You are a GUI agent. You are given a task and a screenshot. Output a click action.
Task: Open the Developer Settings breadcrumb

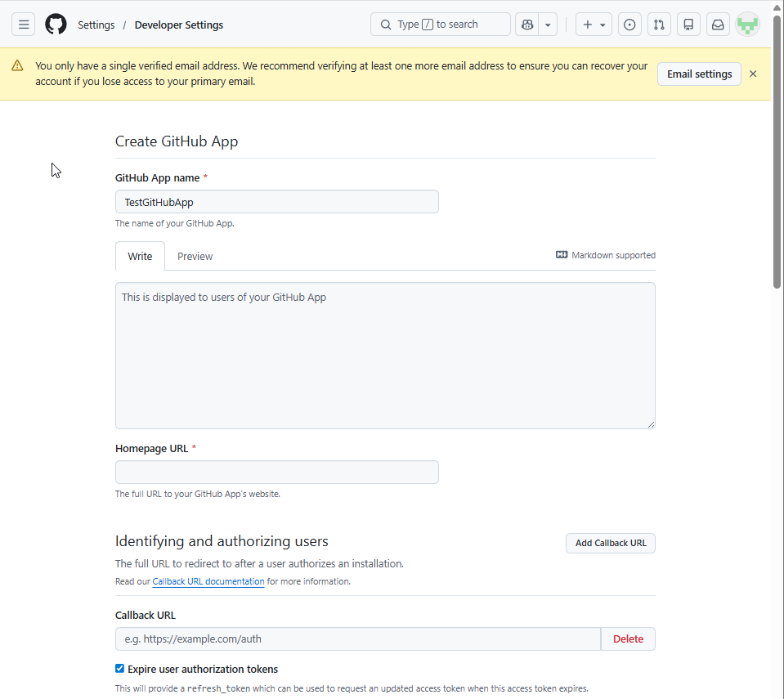[179, 25]
